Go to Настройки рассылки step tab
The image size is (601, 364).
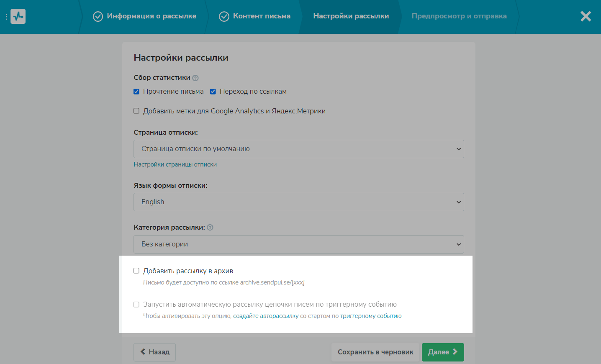pos(351,16)
